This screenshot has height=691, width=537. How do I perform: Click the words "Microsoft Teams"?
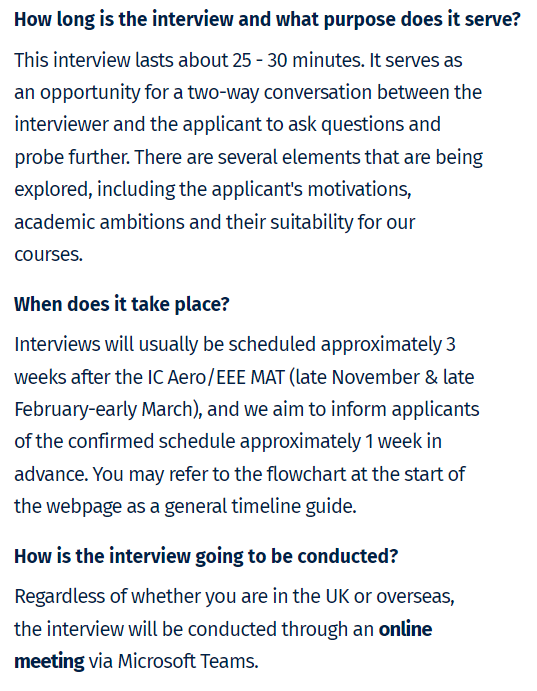point(187,661)
